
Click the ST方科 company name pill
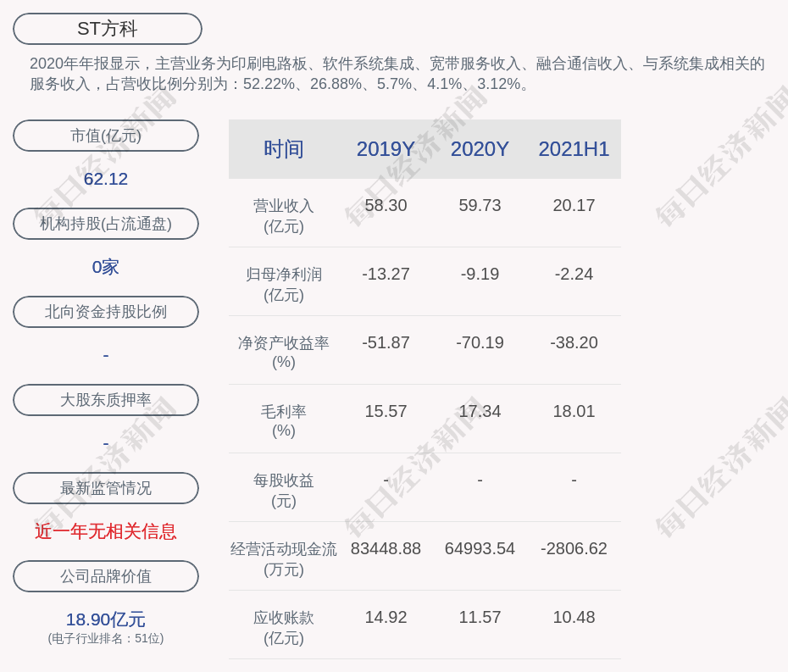coord(108,29)
